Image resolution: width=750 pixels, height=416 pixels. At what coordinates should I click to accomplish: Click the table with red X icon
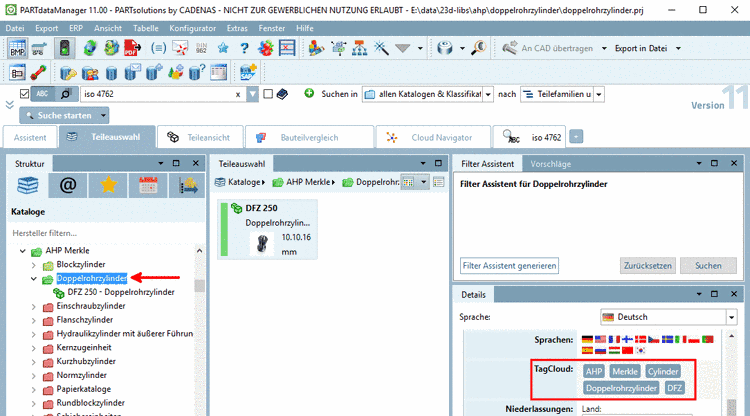click(x=287, y=48)
